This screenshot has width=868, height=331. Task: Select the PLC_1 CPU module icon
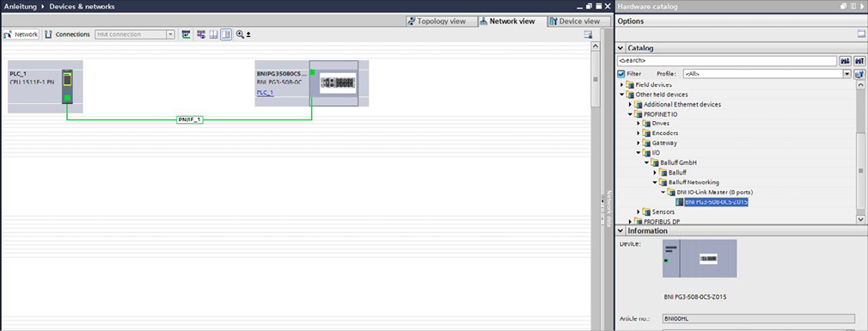pos(67,86)
